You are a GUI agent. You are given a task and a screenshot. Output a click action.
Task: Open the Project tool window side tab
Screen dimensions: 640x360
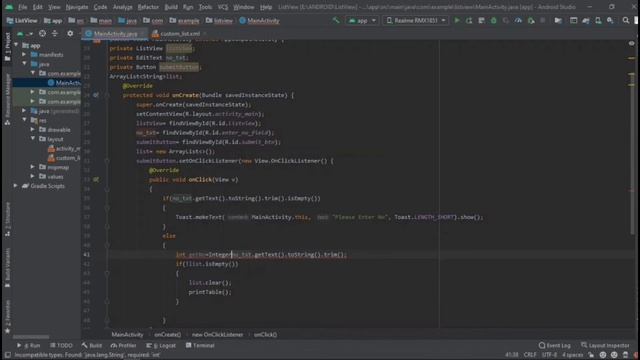click(x=7, y=47)
